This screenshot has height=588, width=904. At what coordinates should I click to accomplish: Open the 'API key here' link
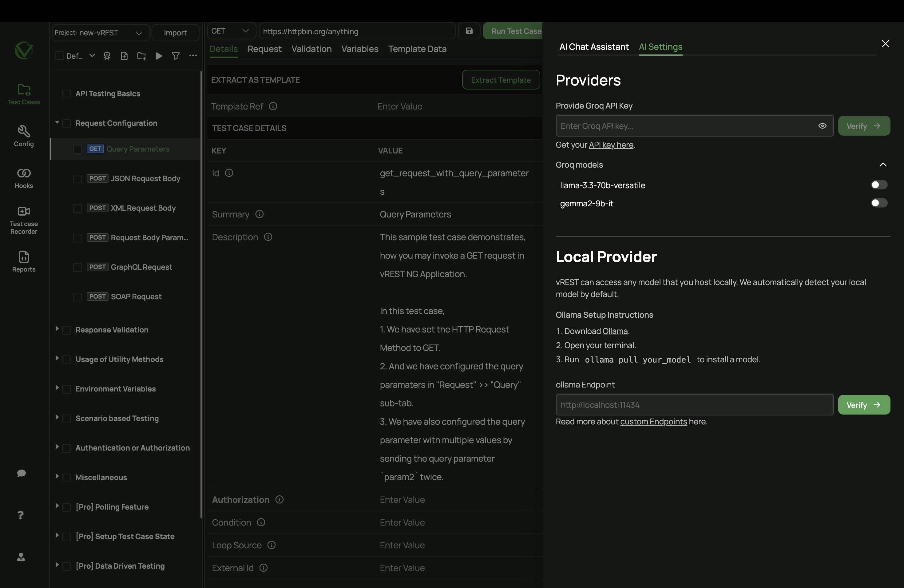611,145
